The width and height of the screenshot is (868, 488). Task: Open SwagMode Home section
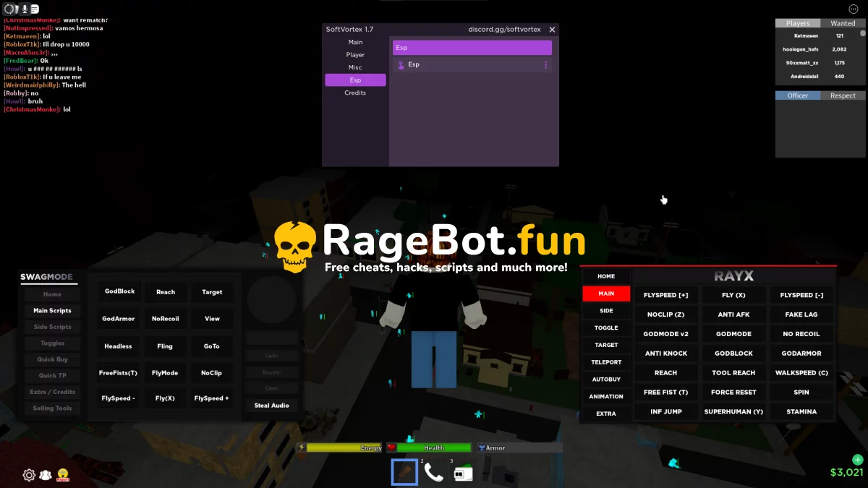(52, 294)
